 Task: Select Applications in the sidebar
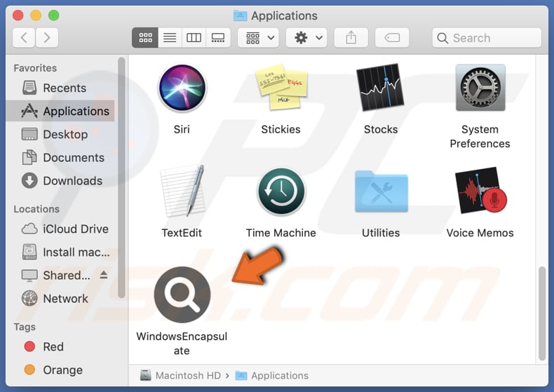click(60, 111)
